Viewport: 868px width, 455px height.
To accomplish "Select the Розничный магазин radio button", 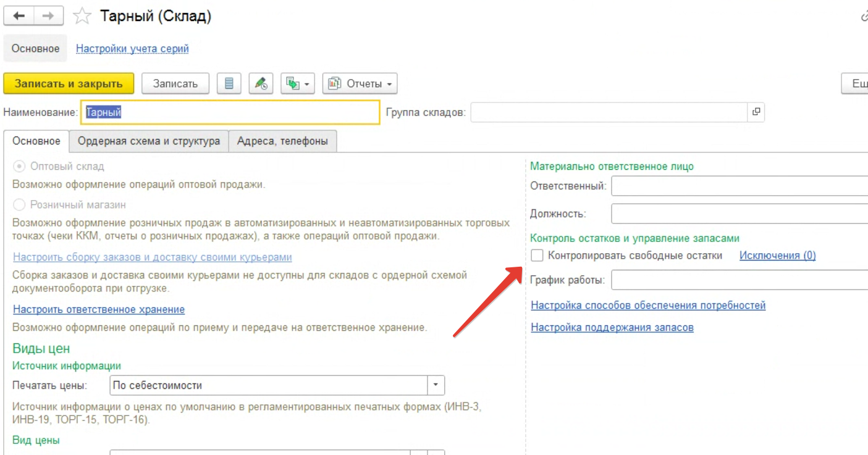I will click(20, 205).
